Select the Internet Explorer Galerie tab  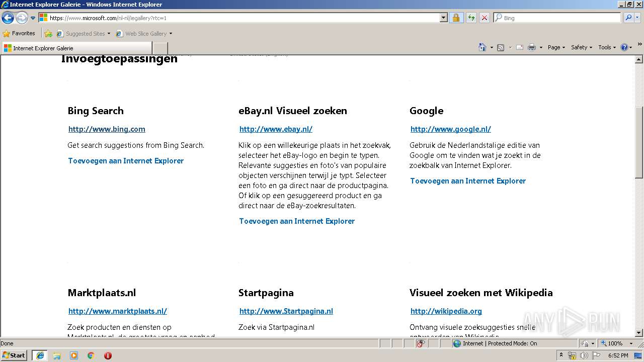pyautogui.click(x=76, y=48)
